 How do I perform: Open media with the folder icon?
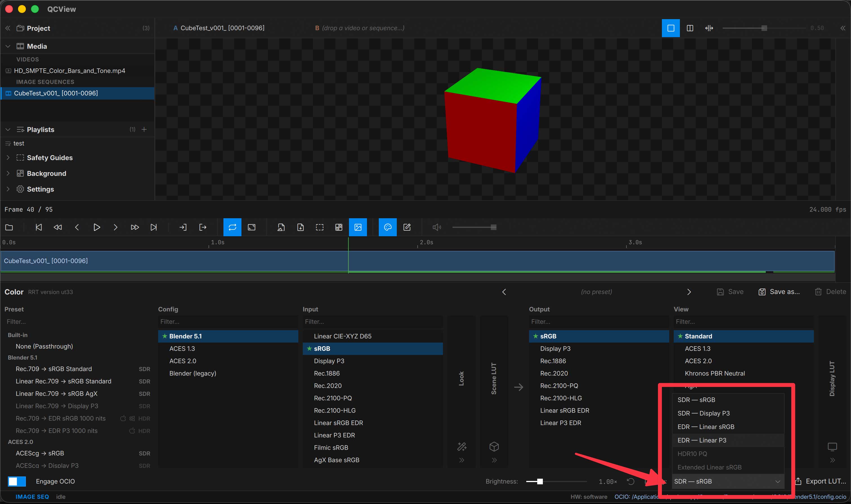point(9,227)
